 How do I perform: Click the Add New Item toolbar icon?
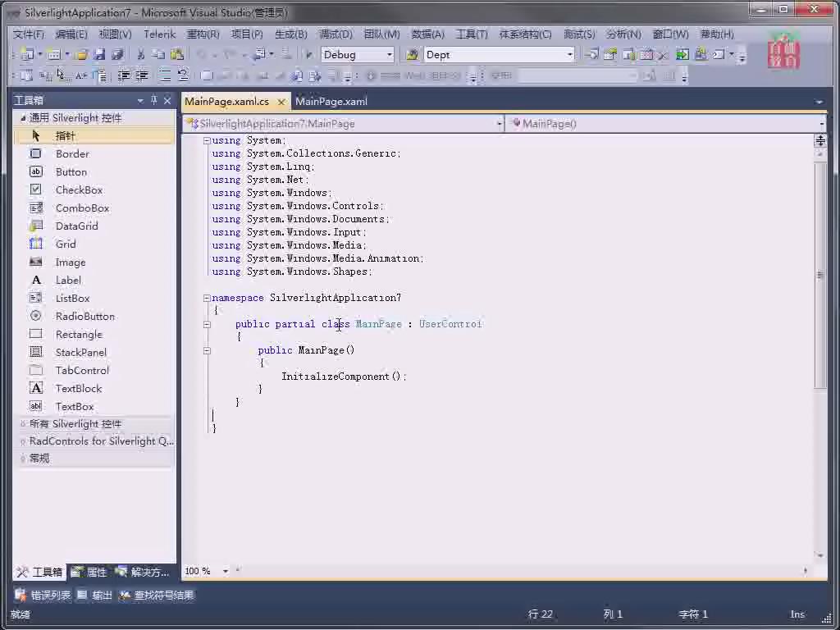53,55
